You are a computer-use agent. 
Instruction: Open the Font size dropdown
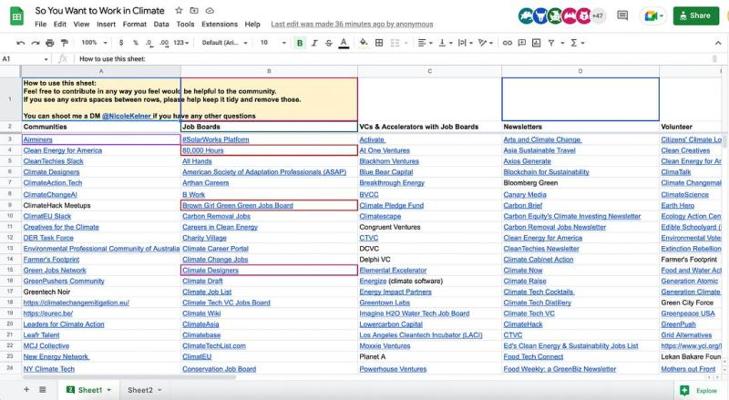click(x=273, y=43)
